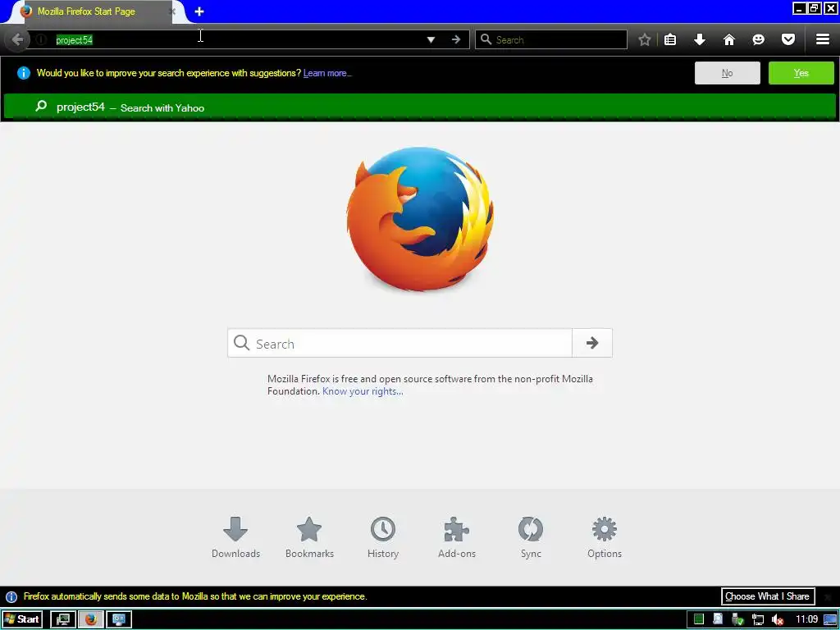Save to Pocket icon
The height and width of the screenshot is (630, 840).
click(x=788, y=39)
